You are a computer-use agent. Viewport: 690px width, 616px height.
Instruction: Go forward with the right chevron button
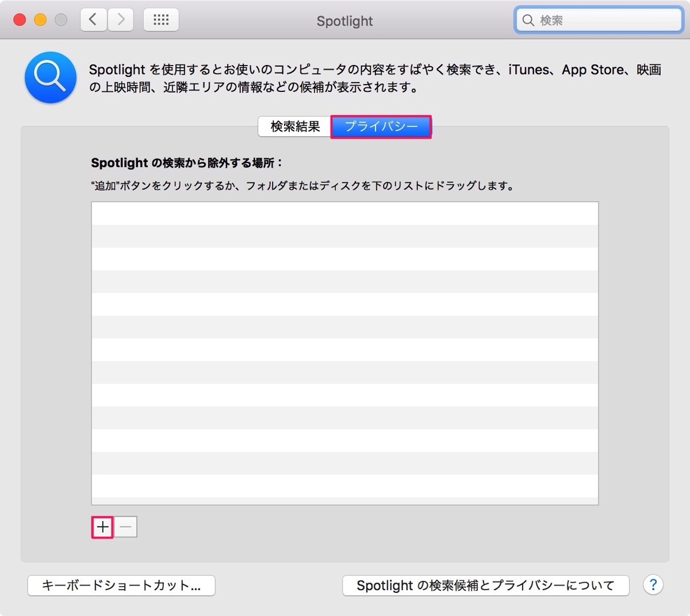121,20
